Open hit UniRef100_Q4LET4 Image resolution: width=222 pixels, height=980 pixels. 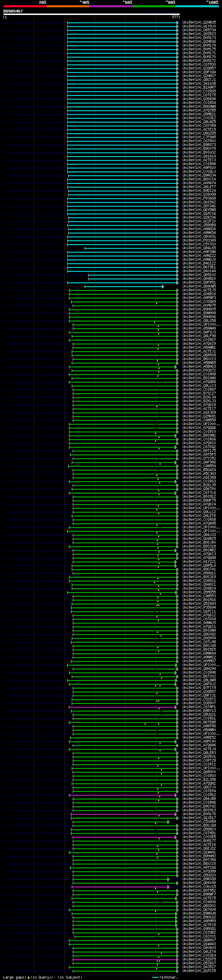pyautogui.click(x=199, y=952)
